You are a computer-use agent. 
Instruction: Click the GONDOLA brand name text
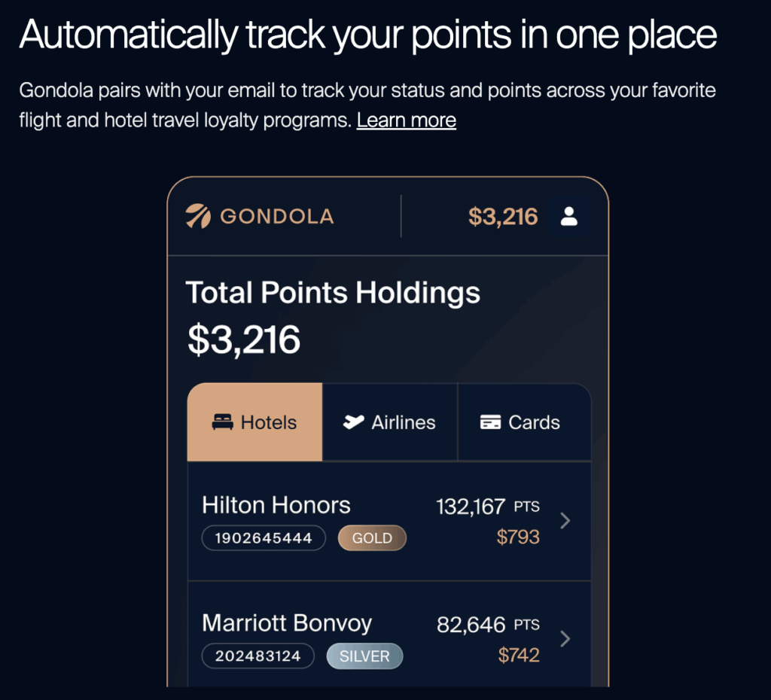point(276,217)
